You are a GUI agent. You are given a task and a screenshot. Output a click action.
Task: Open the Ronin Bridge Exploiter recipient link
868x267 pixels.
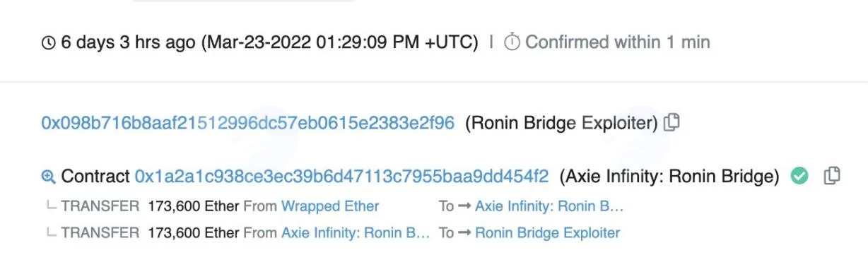pos(547,232)
